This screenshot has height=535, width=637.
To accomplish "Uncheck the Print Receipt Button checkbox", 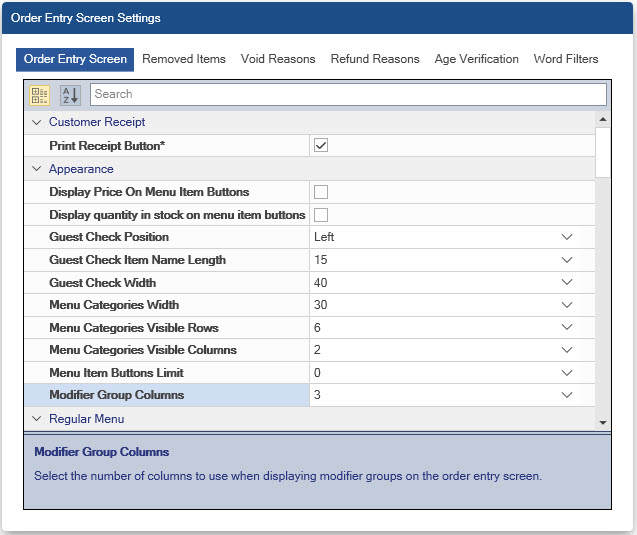I will point(321,145).
